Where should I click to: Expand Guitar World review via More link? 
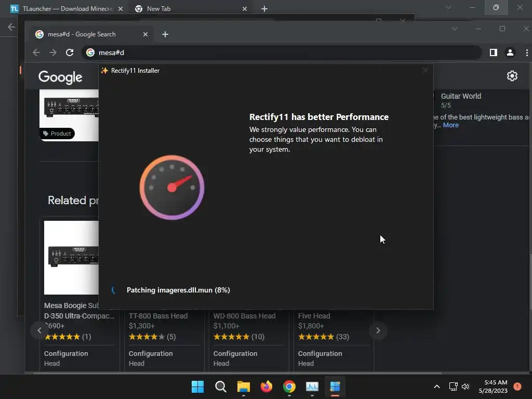450,125
